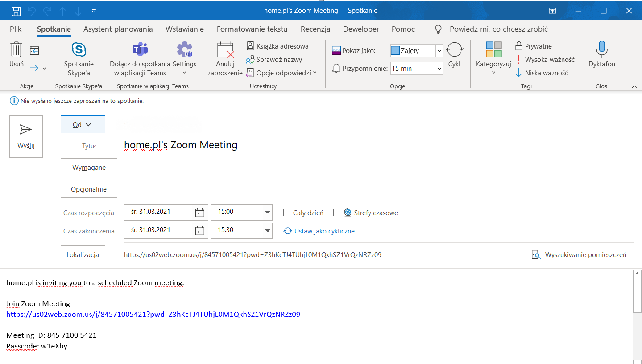This screenshot has width=642, height=364.
Task: Click the Tytuł field with home.pl's Zoom Meeting
Action: (378, 145)
